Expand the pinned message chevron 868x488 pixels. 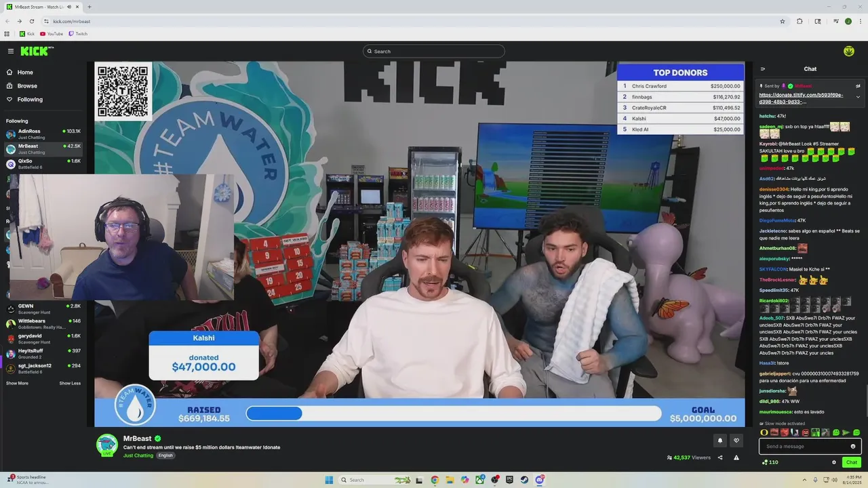tap(858, 97)
